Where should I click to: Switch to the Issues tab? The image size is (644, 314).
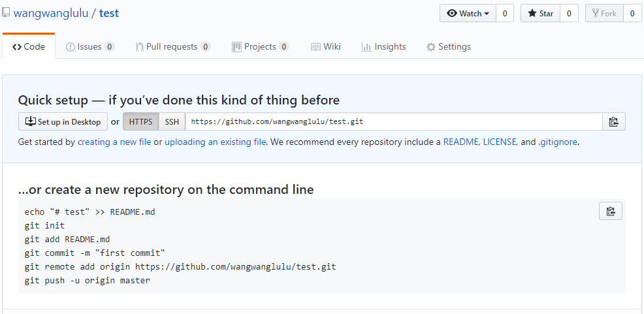(x=89, y=47)
